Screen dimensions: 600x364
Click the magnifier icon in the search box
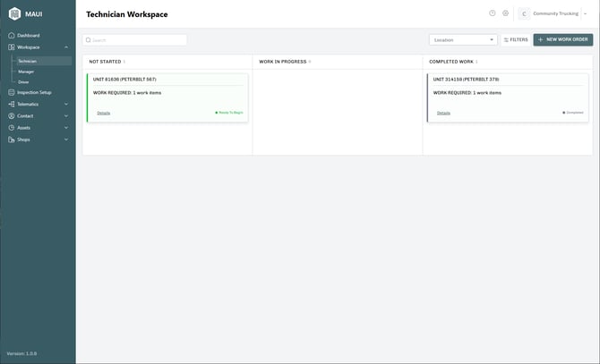(x=88, y=39)
